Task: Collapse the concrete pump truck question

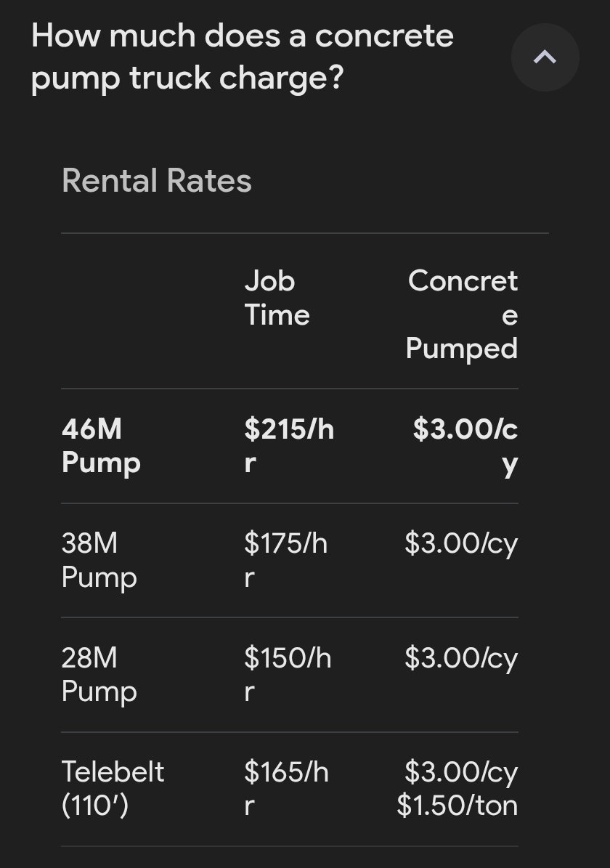Action: click(x=545, y=57)
